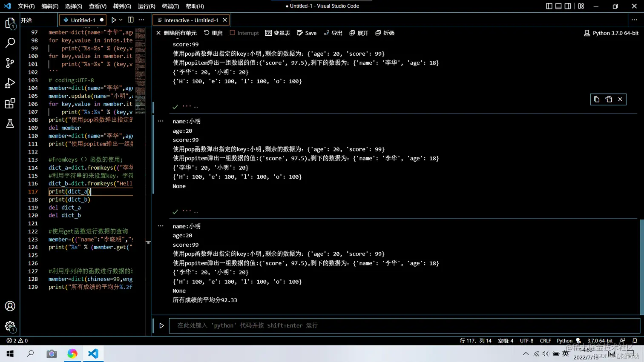Screen dimensions: 644x362
Task: Open Windows taskbar search
Action: [x=30, y=353]
